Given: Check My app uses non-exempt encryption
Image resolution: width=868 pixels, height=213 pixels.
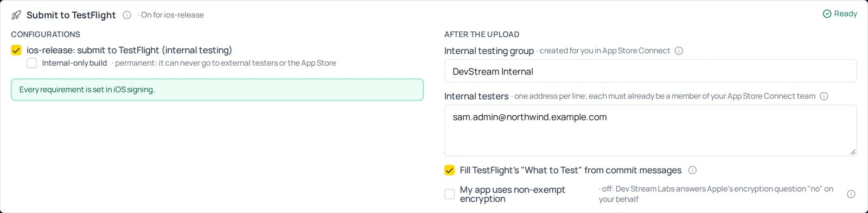Looking at the screenshot, I should click(x=449, y=194).
